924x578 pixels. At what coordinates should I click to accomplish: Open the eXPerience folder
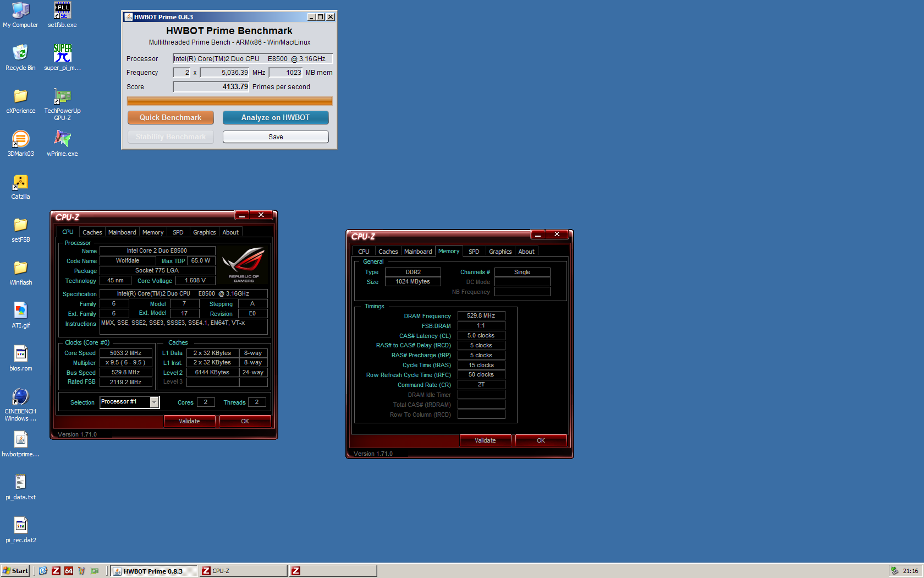(20, 101)
